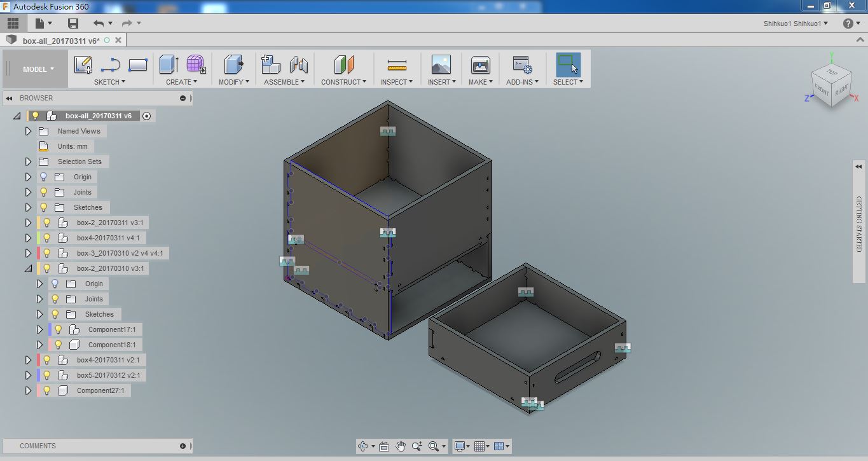Open the display settings monitor icon
This screenshot has height=461, width=868.
coord(460,446)
